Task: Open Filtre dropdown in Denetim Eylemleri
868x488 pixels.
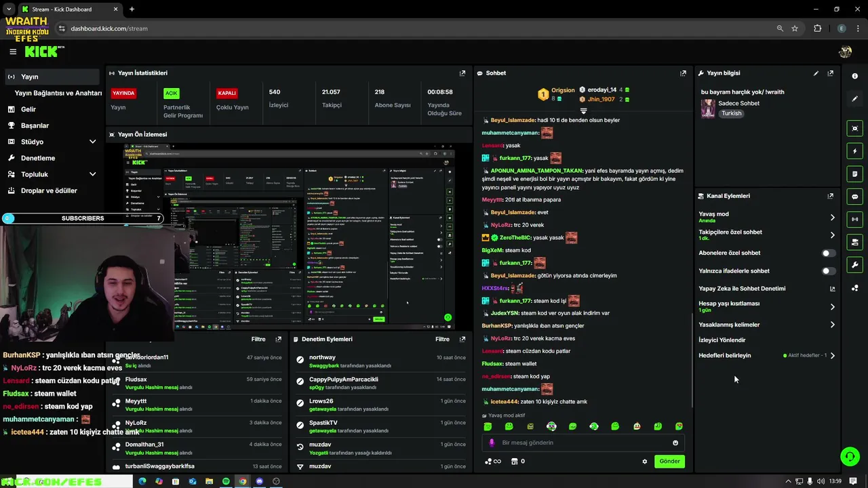Action: [x=442, y=339]
